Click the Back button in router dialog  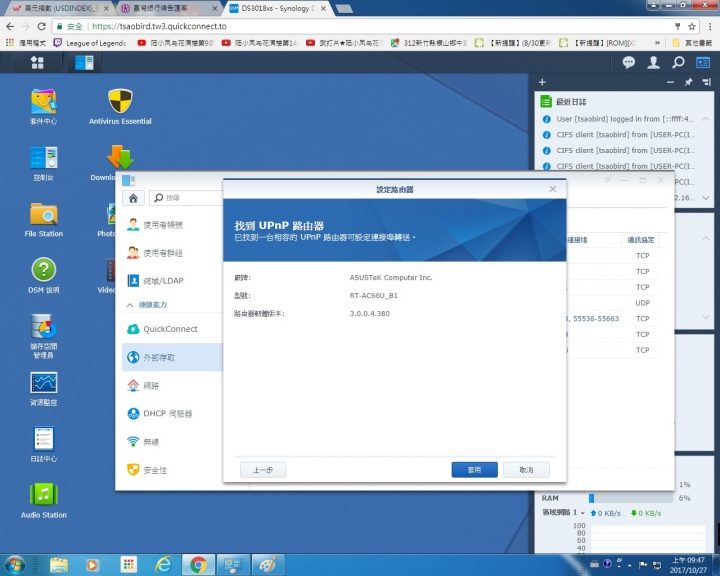pos(263,469)
